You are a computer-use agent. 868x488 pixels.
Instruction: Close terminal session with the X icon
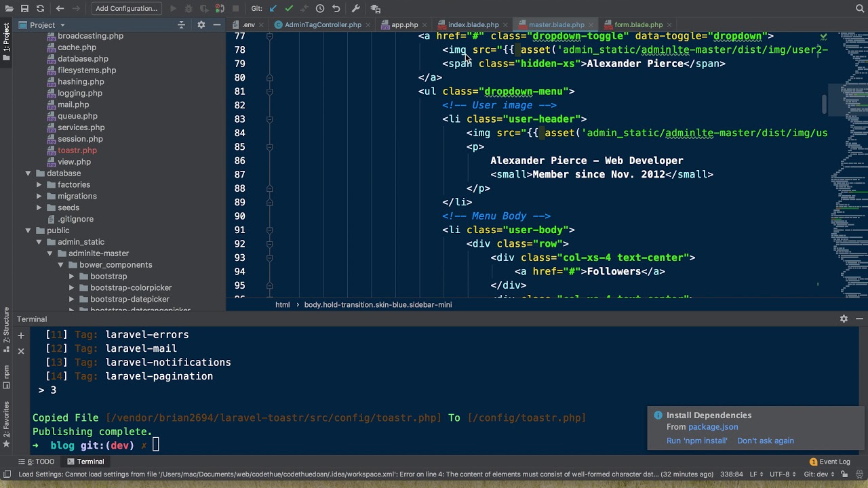(x=21, y=350)
